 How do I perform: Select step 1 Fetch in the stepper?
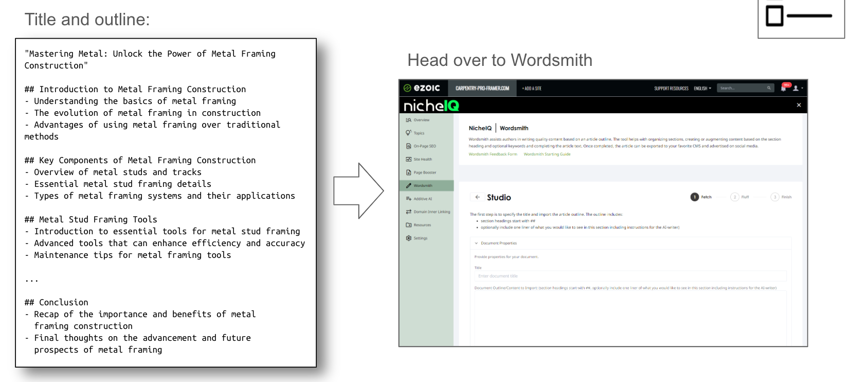[701, 197]
